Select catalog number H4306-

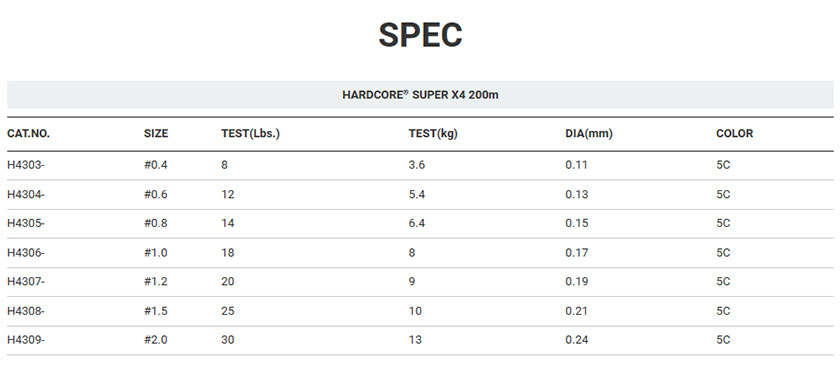coord(26,252)
